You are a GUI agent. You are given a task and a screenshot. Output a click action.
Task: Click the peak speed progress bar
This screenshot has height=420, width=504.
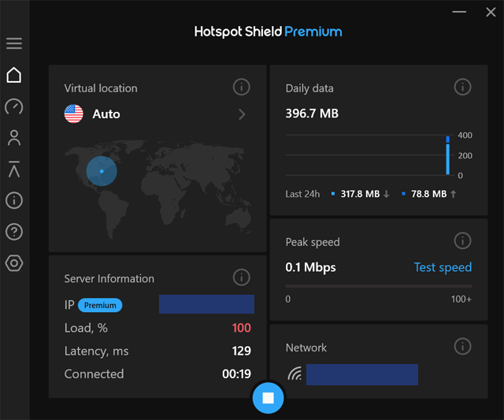(x=379, y=286)
